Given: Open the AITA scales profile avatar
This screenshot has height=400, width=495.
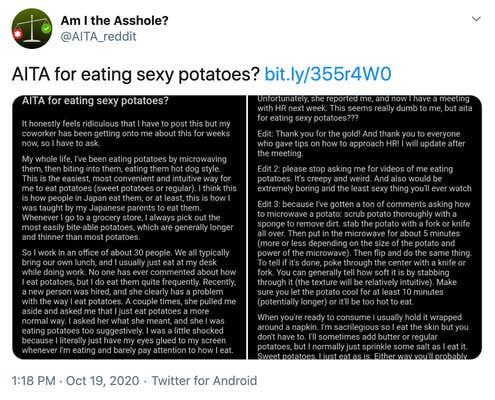Looking at the screenshot, I should [32, 29].
